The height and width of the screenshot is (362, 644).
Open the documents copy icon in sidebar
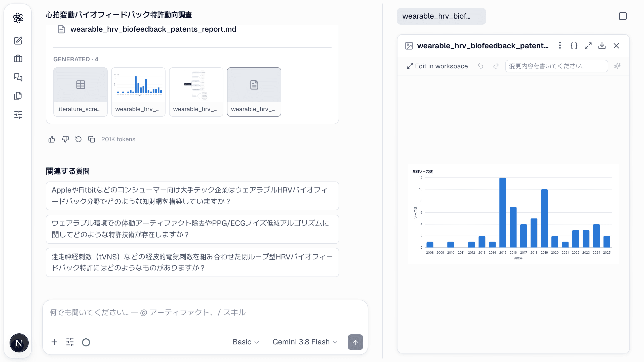point(18,96)
